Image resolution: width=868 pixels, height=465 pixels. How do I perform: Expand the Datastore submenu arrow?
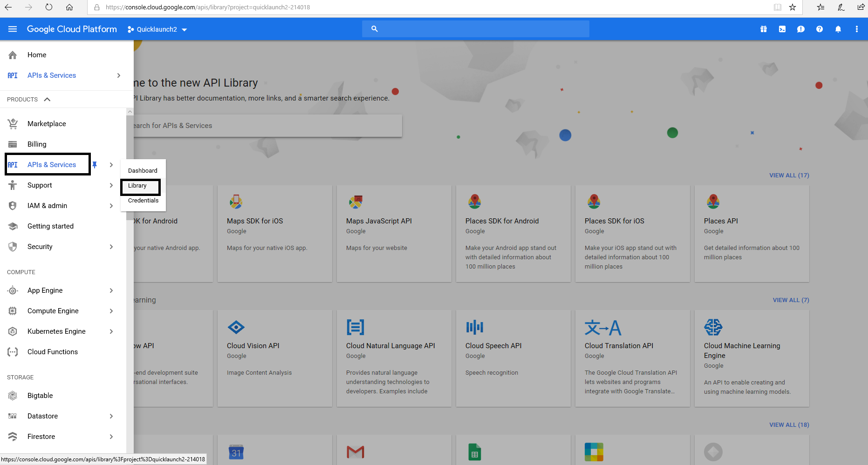(x=111, y=416)
